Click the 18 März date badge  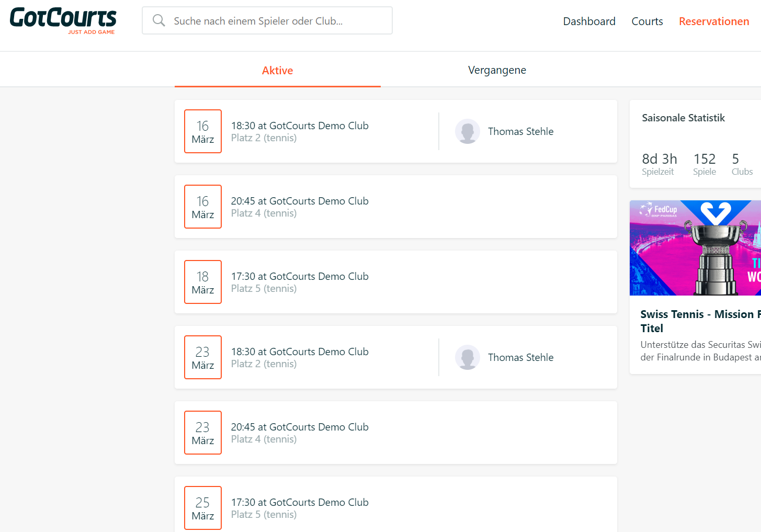[x=203, y=282]
